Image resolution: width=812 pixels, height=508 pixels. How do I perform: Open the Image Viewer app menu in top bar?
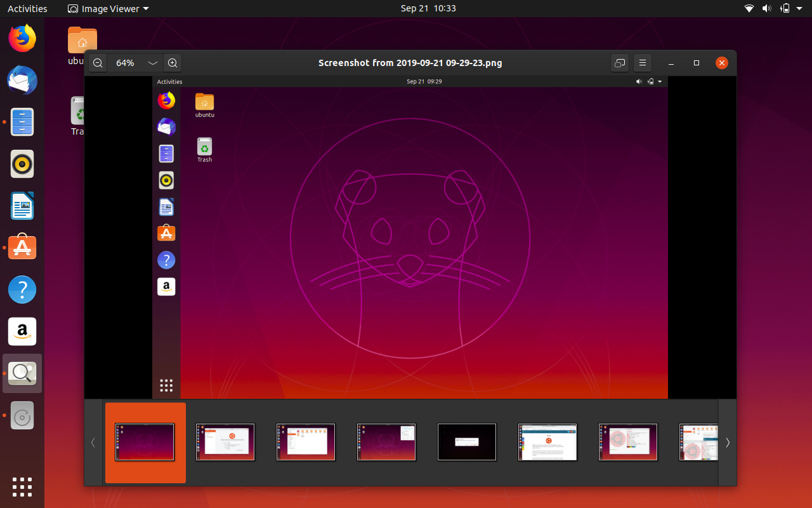pyautogui.click(x=108, y=9)
